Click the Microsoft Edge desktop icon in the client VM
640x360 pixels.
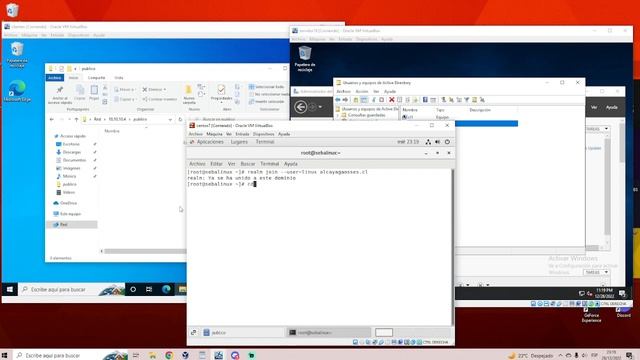[x=17, y=91]
